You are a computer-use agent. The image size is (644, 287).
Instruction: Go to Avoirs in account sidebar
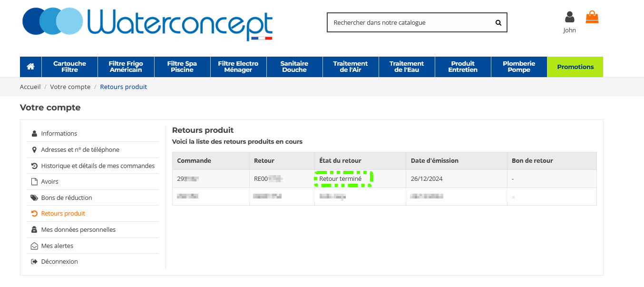pos(49,182)
